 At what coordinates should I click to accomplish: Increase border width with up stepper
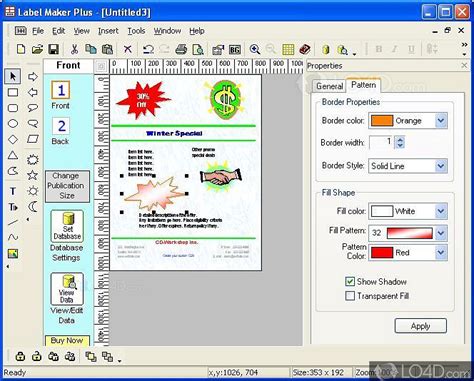pyautogui.click(x=400, y=139)
